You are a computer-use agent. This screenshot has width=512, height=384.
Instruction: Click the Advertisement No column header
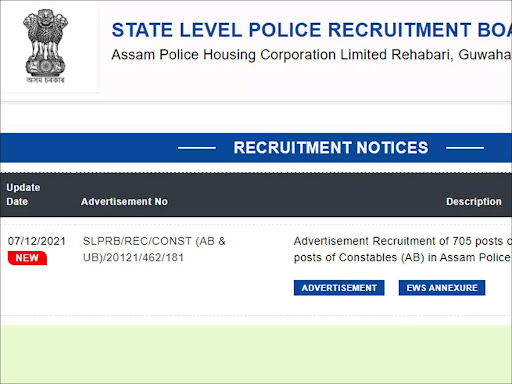click(124, 202)
